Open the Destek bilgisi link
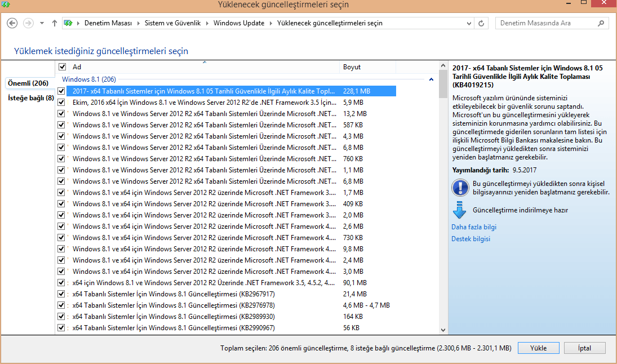This screenshot has height=364, width=617. (470, 239)
